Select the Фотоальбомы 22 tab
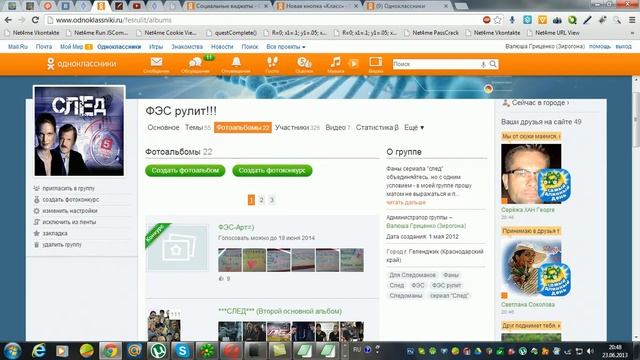Image resolution: width=640 pixels, height=360 pixels. point(243,127)
